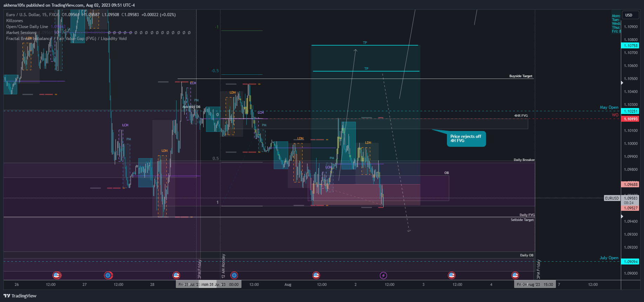
Task: Open EU flag event near 27 12:00
Action: point(108,275)
